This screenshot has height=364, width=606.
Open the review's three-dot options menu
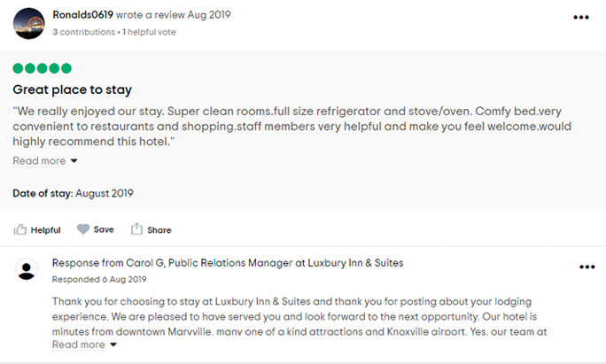coord(581,17)
